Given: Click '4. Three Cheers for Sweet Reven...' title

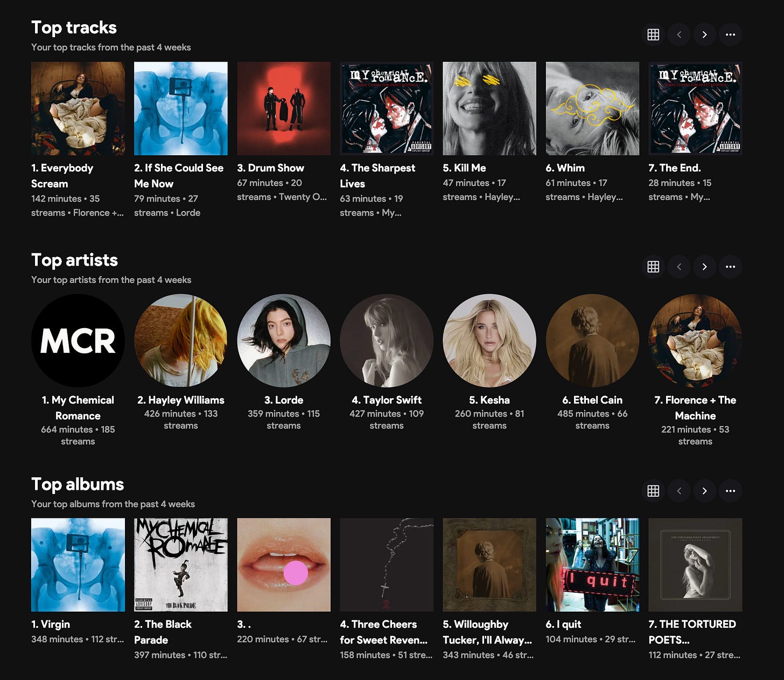Looking at the screenshot, I should click(x=383, y=632).
